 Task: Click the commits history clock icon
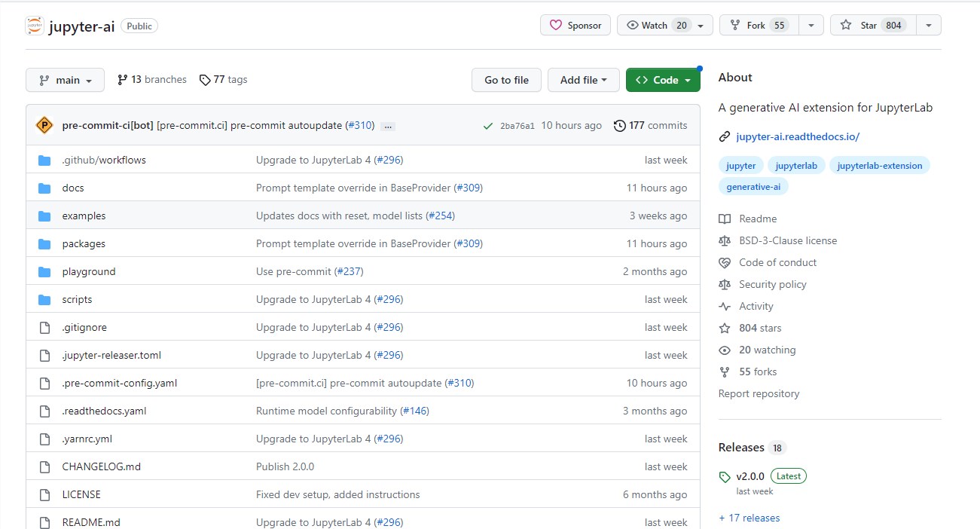pyautogui.click(x=620, y=125)
